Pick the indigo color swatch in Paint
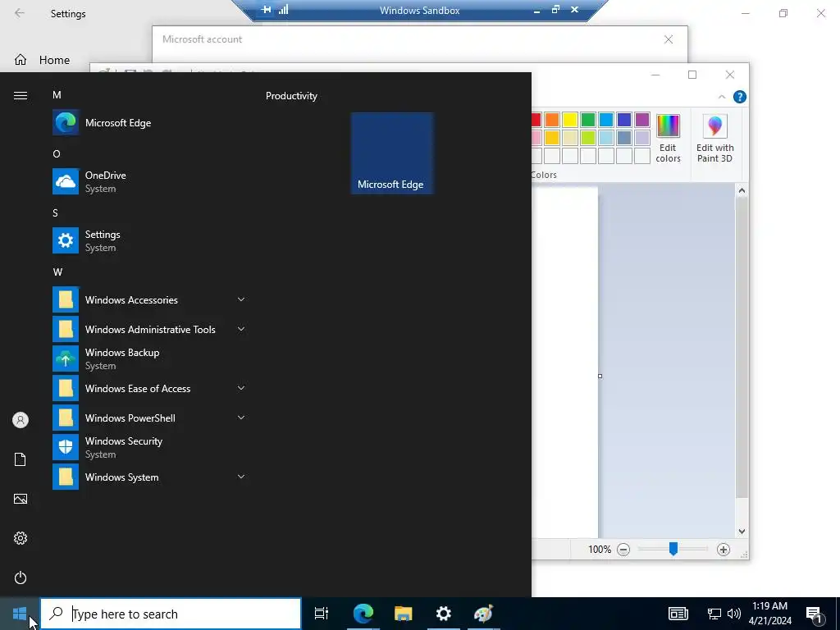Screen dimensions: 840x630 (x=624, y=120)
